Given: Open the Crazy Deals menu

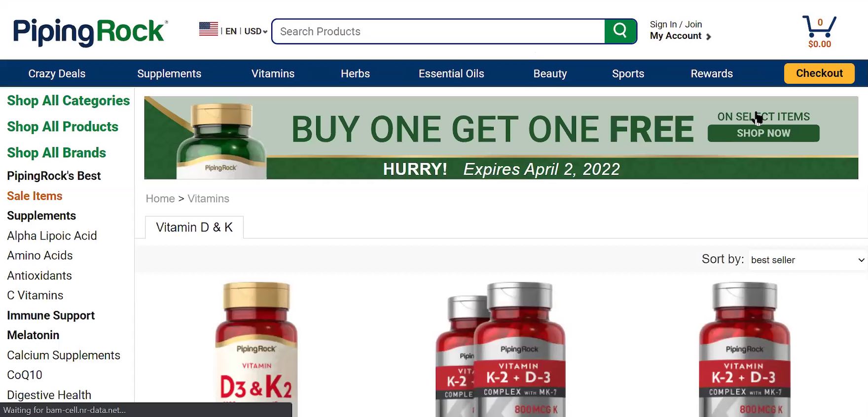Looking at the screenshot, I should (57, 73).
